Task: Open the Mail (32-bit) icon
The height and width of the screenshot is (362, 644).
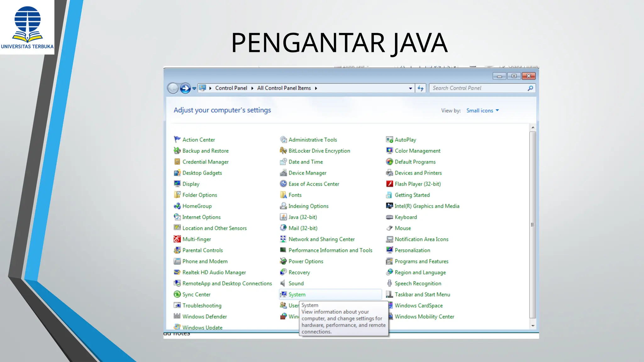Action: (283, 228)
